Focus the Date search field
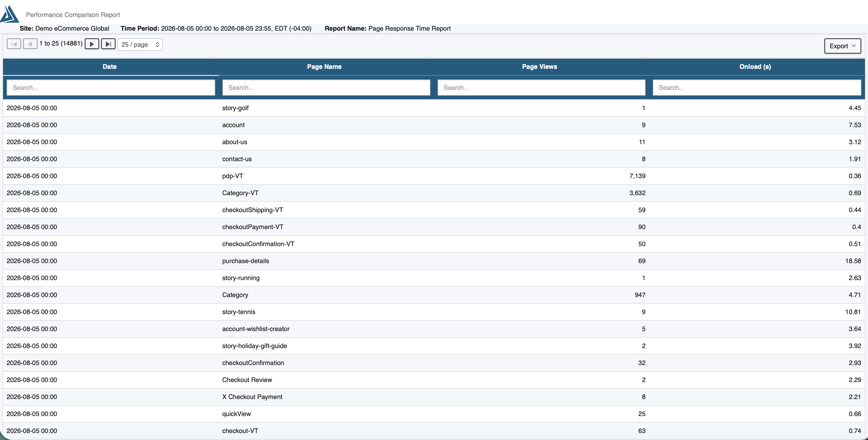 tap(111, 88)
